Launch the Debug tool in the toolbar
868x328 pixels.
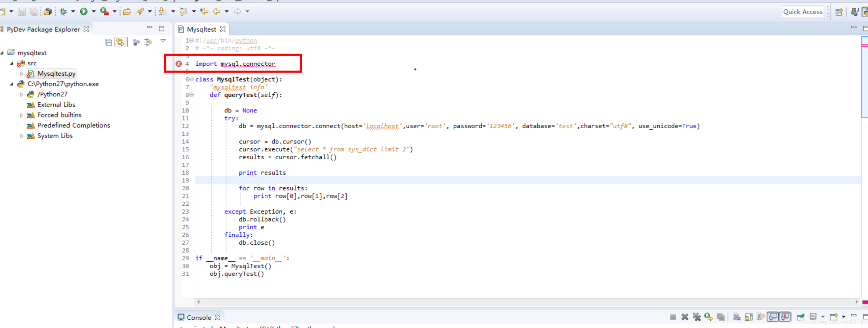pos(64,11)
